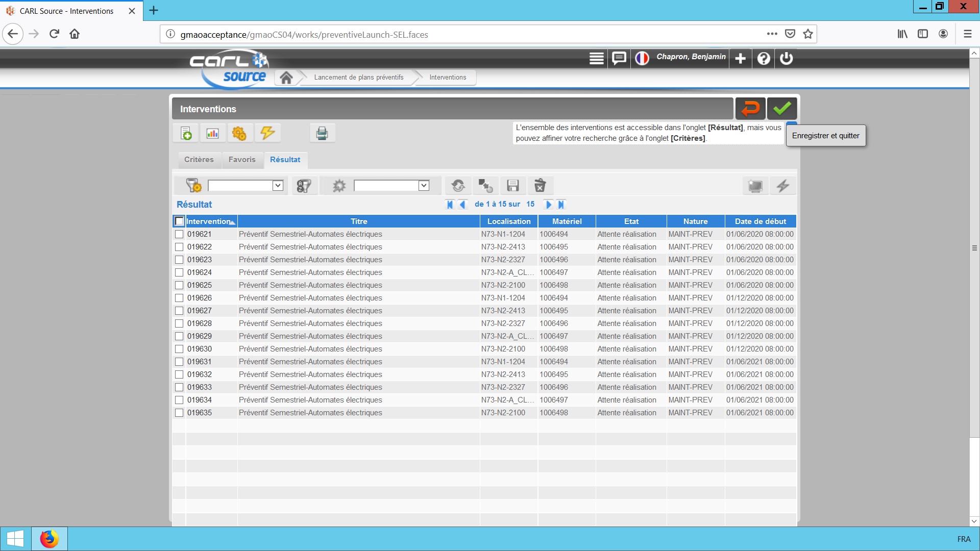Click the green checkmark save and quit

781,109
